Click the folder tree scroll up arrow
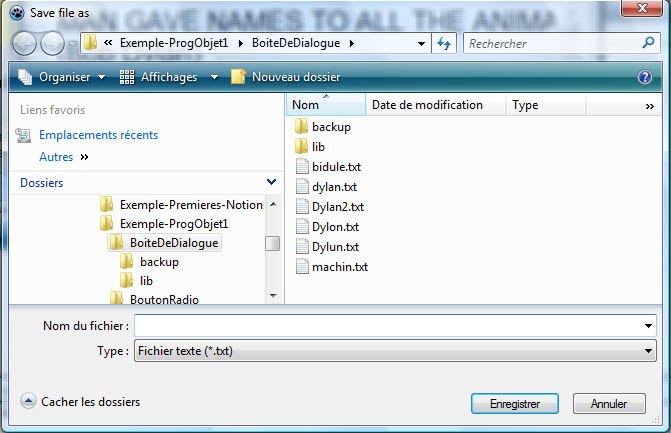The width and height of the screenshot is (671, 433). point(273,204)
